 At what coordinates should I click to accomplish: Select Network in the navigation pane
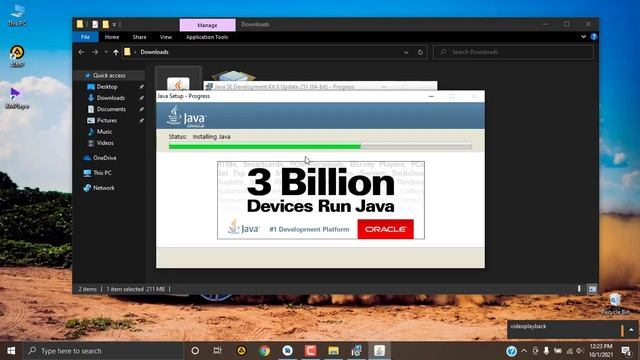point(104,188)
